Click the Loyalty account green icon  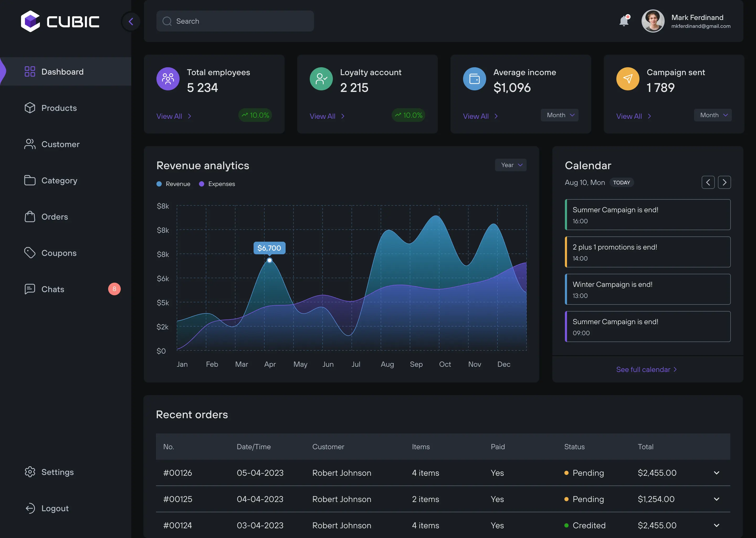point(321,79)
